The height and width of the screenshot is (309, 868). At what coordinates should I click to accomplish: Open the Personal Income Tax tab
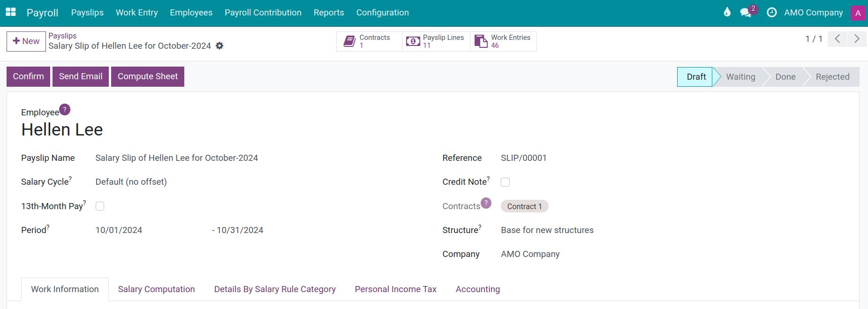(x=396, y=289)
